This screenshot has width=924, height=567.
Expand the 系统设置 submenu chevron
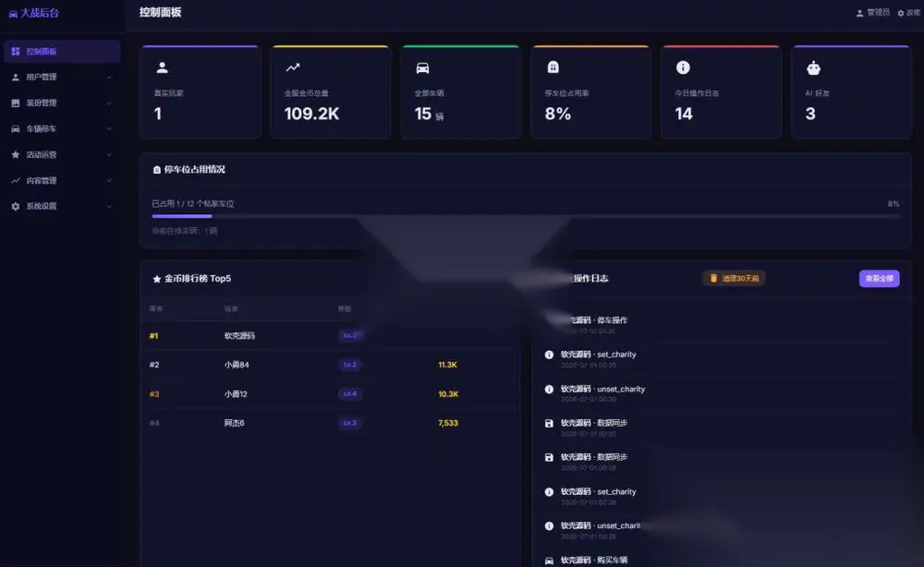pos(109,206)
